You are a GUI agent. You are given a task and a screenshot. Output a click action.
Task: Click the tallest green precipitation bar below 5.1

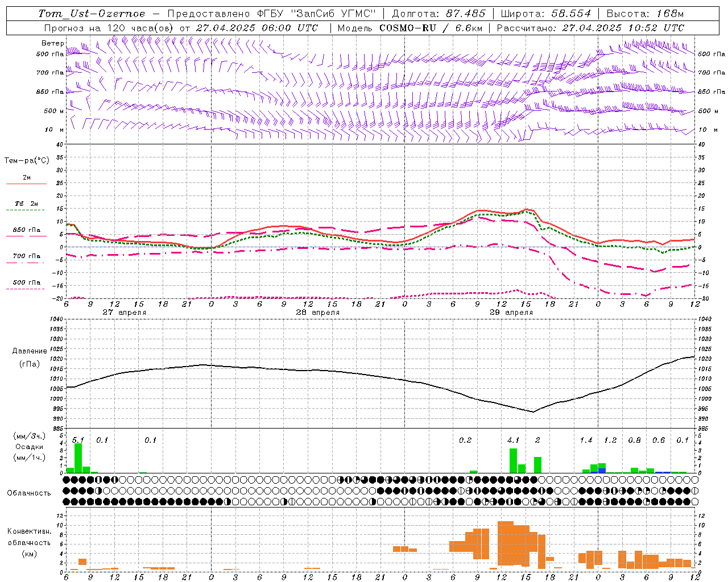coord(78,458)
